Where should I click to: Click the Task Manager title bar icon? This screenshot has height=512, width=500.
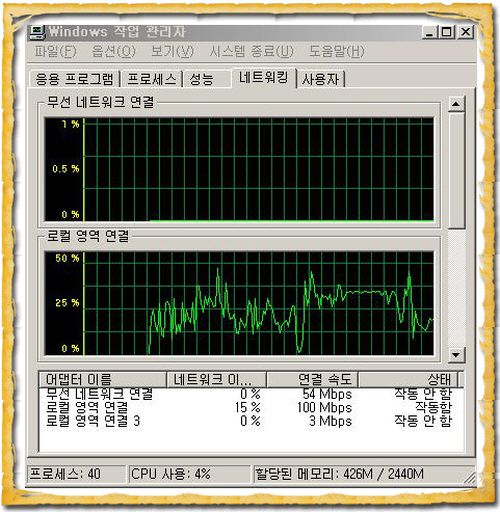tap(37, 33)
